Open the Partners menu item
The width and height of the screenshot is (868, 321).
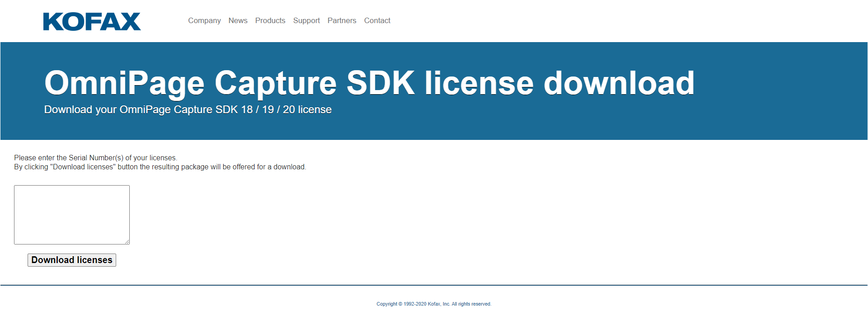click(342, 20)
